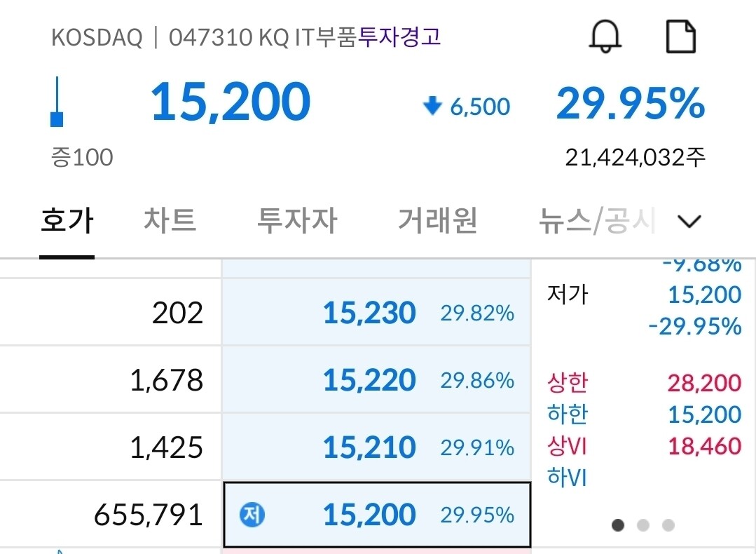Viewport: 756px width, 554px height.
Task: Open the 투자자 tab
Action: (x=296, y=220)
